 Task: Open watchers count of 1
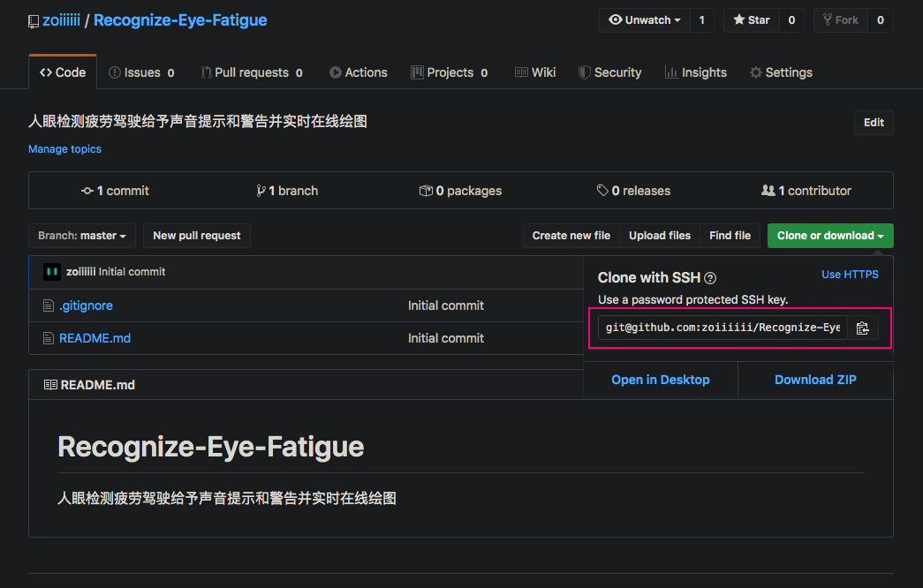(x=701, y=20)
